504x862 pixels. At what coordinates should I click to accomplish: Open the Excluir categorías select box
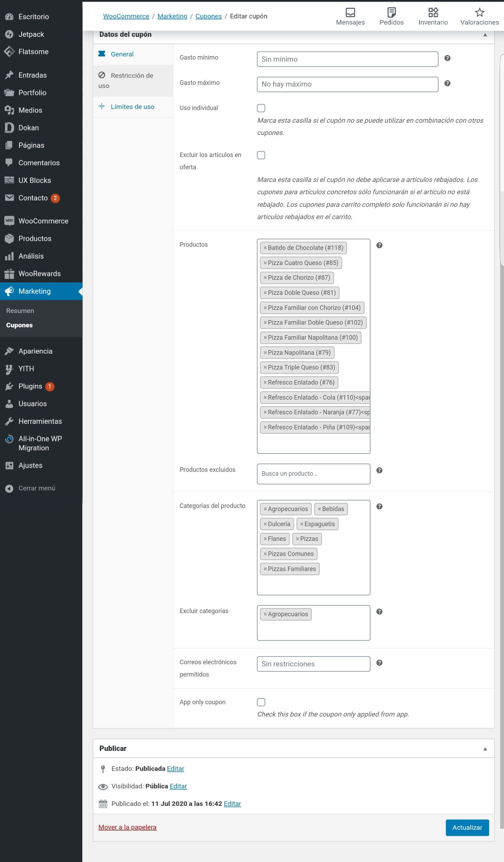[313, 623]
